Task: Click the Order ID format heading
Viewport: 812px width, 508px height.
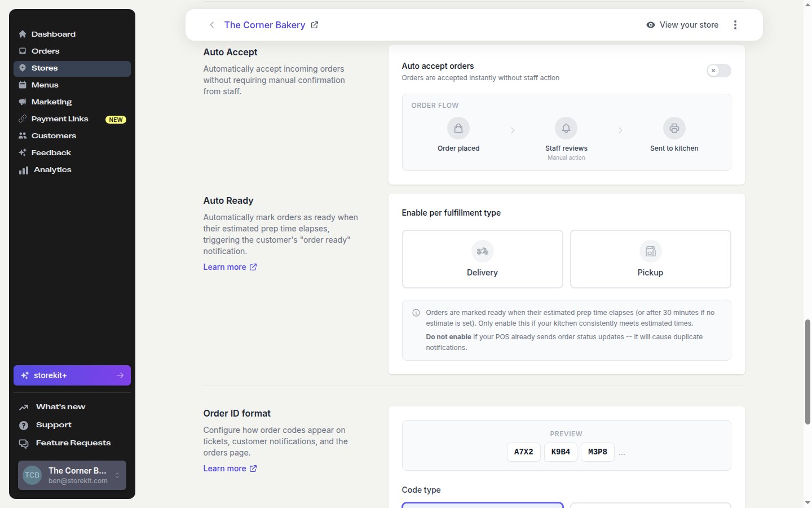Action: click(237, 413)
